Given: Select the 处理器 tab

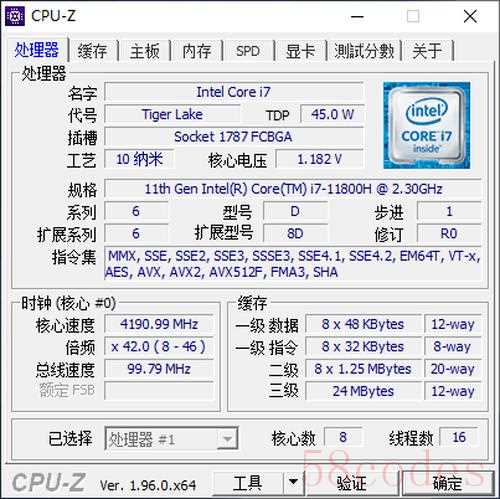Looking at the screenshot, I should coord(36,50).
